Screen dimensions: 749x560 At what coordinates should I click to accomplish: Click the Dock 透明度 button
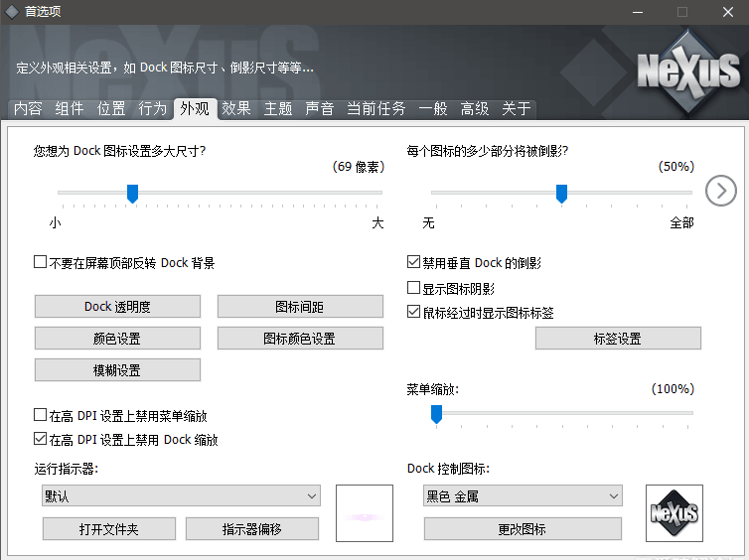117,307
